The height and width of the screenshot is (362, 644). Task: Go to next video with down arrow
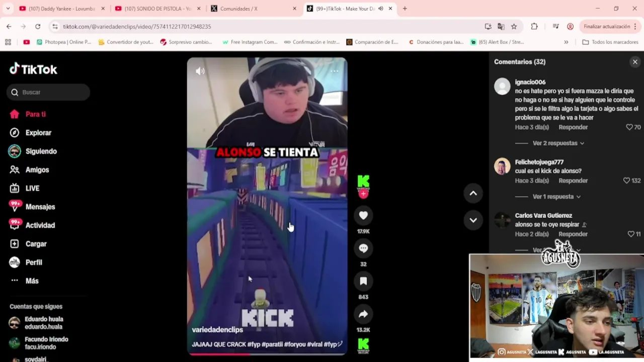[473, 220]
